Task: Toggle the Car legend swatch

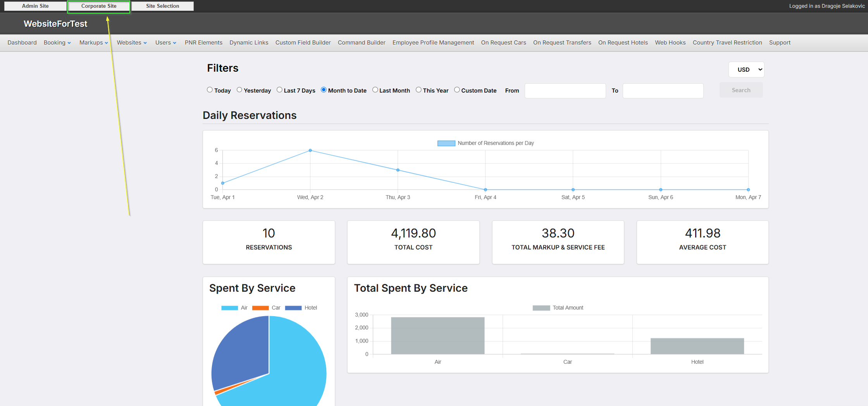Action: click(x=260, y=308)
